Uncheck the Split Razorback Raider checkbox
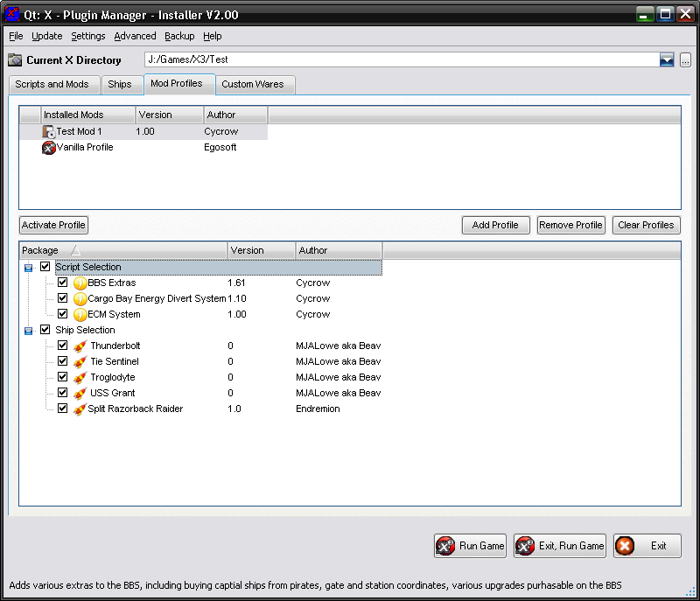 [x=62, y=409]
